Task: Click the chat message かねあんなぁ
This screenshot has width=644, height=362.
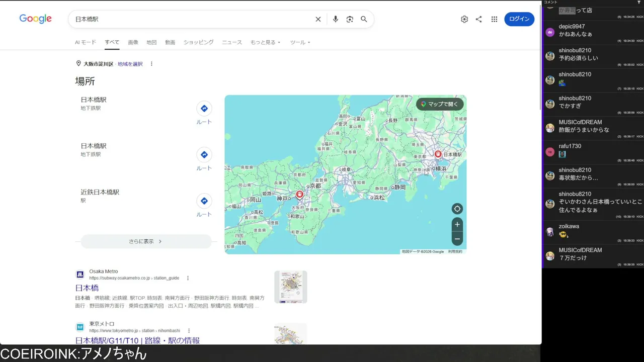Action: click(576, 34)
